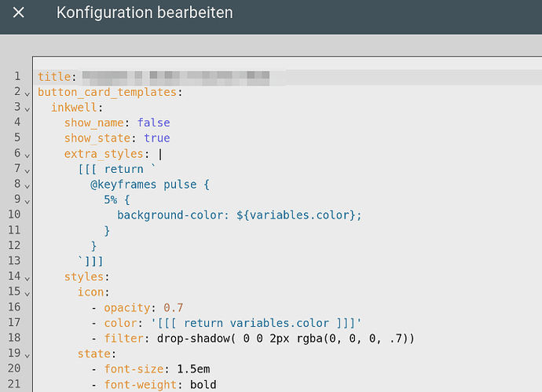Collapse the @keyframes pulse fold arrow
The height and width of the screenshot is (392, 542).
click(27, 186)
